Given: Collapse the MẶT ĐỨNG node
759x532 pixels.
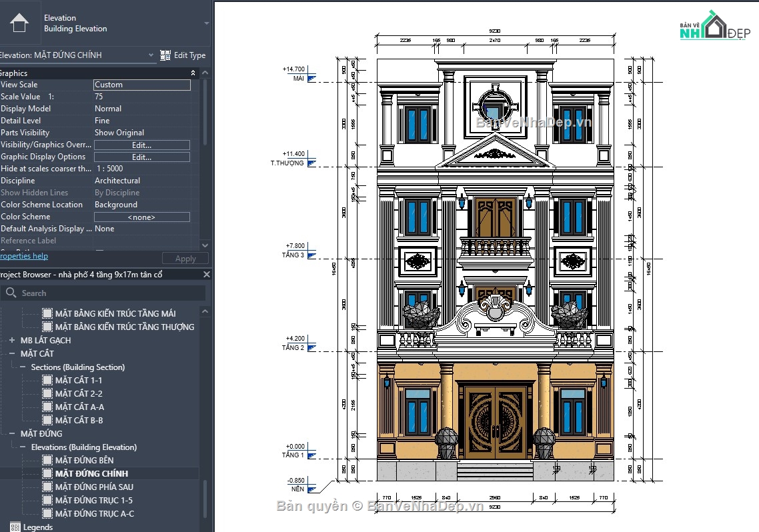Looking at the screenshot, I should (12, 434).
